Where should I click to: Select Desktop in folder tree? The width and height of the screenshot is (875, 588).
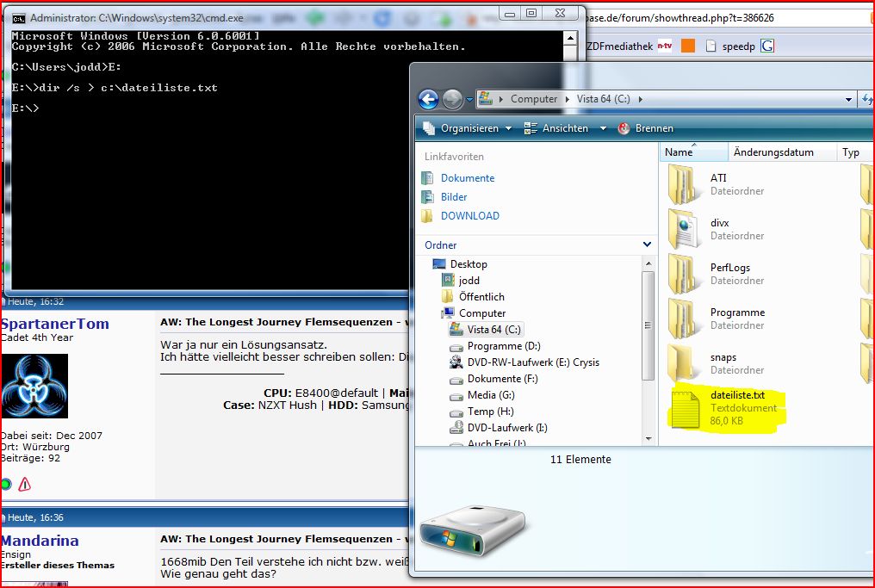pyautogui.click(x=469, y=264)
